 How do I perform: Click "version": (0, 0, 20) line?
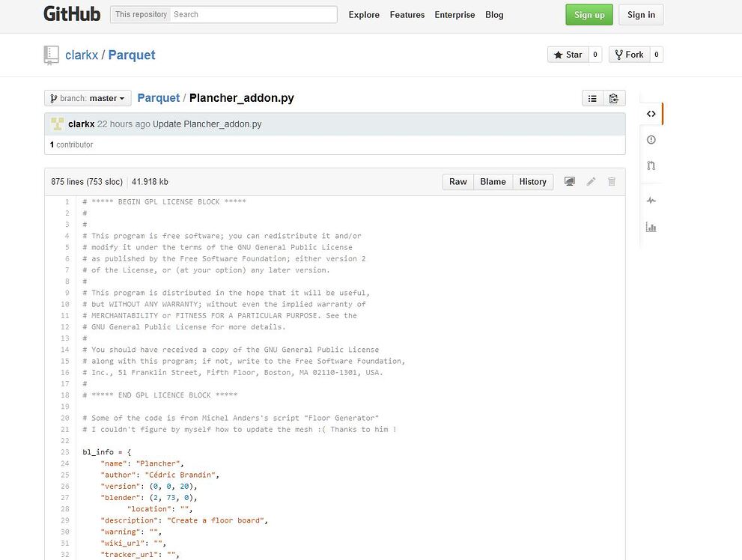(x=148, y=486)
